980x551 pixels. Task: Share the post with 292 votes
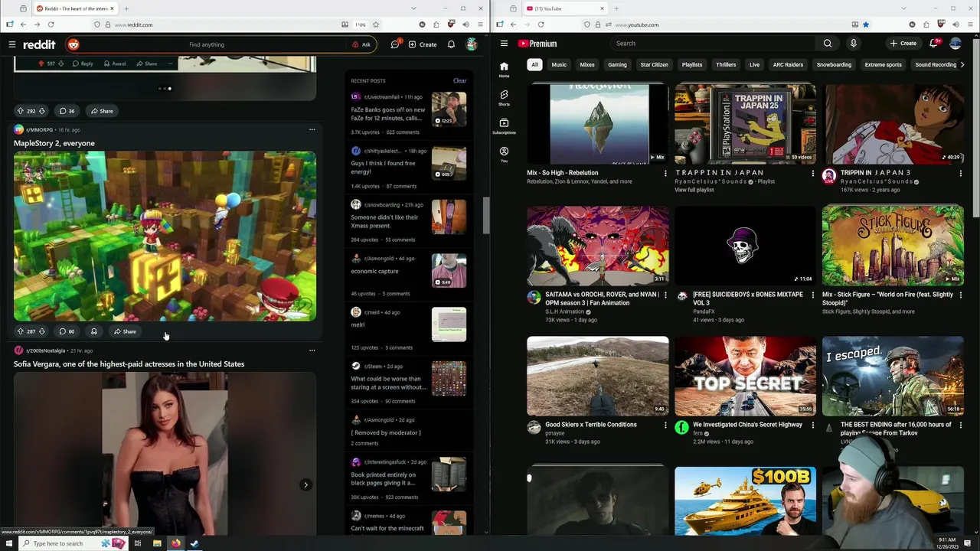[102, 111]
